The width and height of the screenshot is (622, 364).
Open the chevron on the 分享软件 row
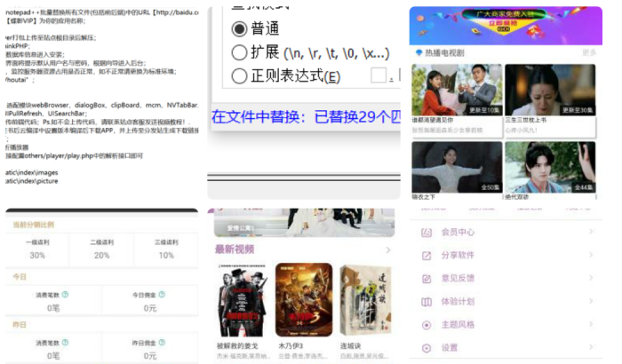click(x=591, y=255)
